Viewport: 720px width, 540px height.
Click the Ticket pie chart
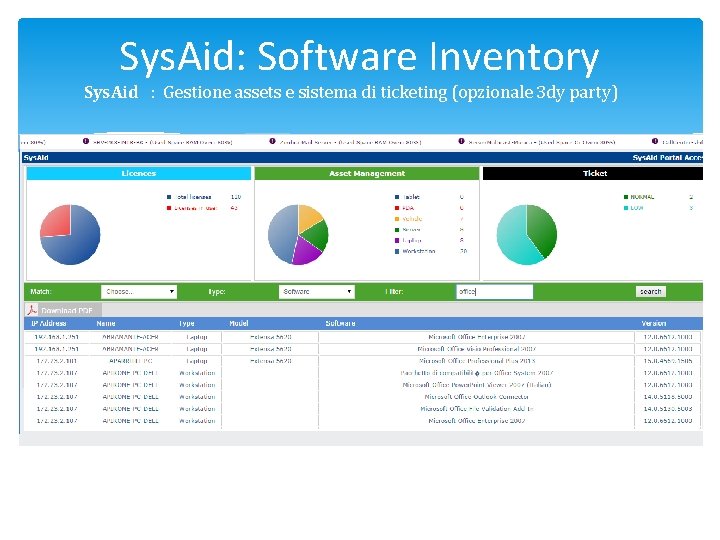pyautogui.click(x=527, y=235)
